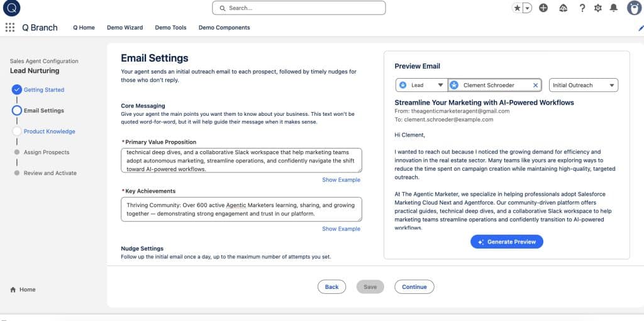Viewport: 644px width, 321px height.
Task: Click the Home house icon
Action: [x=13, y=290]
